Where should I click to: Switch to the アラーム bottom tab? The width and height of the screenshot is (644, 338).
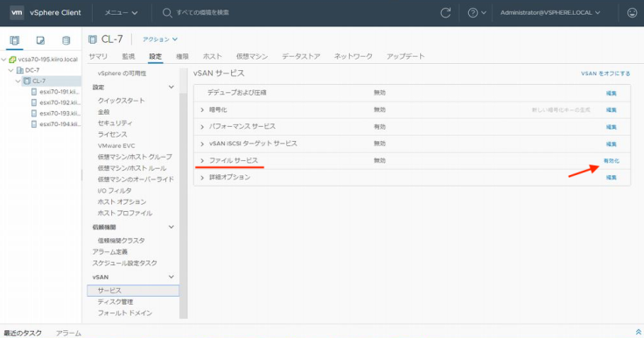pos(68,333)
